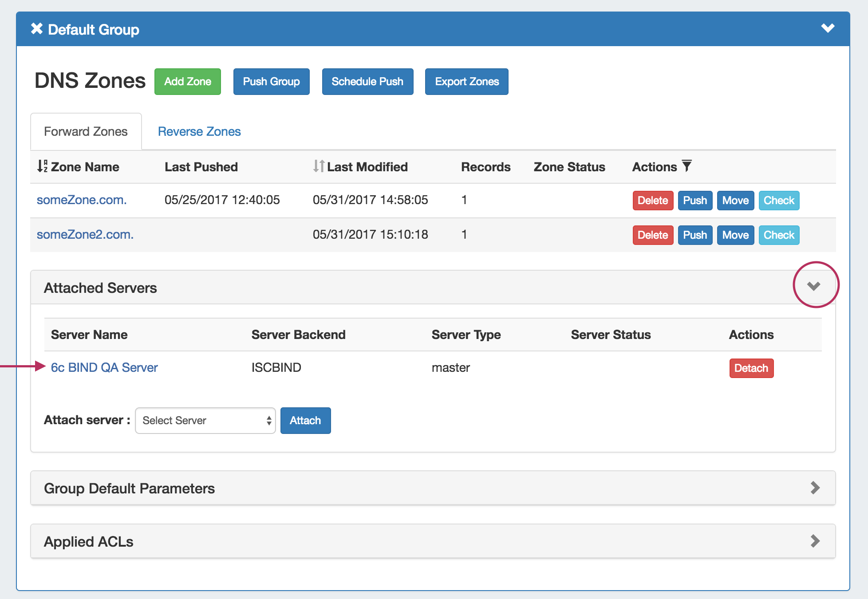Click the green Add Zone button
The height and width of the screenshot is (599, 868).
pos(187,82)
